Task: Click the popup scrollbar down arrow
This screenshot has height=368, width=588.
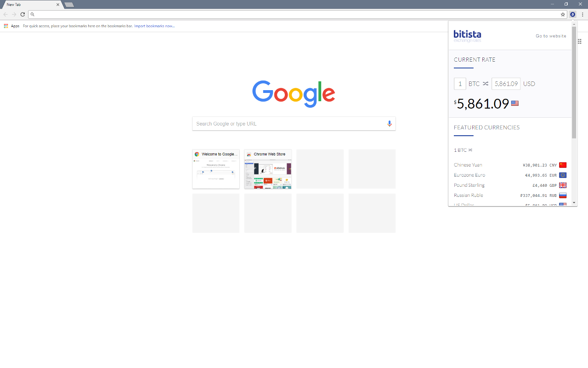Action: [574, 202]
